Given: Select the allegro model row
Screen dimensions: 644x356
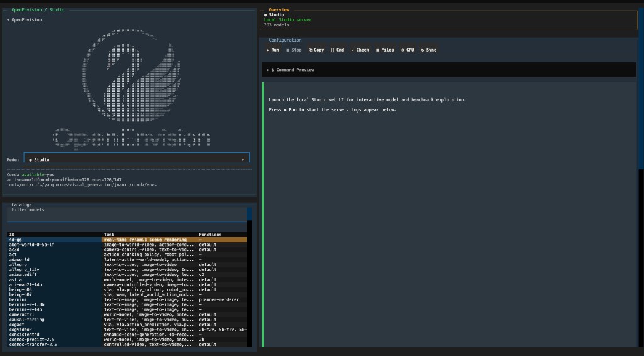Looking at the screenshot, I should point(127,265).
